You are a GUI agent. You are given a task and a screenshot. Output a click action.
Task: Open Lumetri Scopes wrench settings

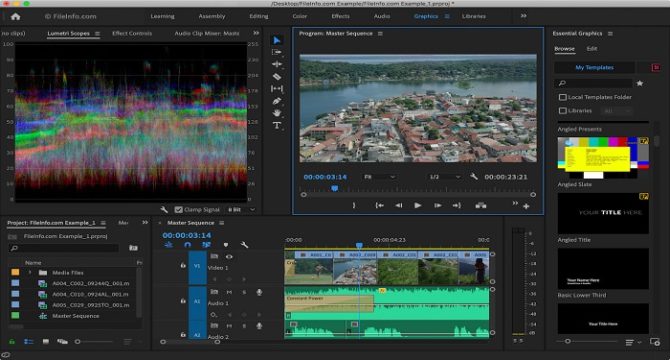(x=164, y=209)
